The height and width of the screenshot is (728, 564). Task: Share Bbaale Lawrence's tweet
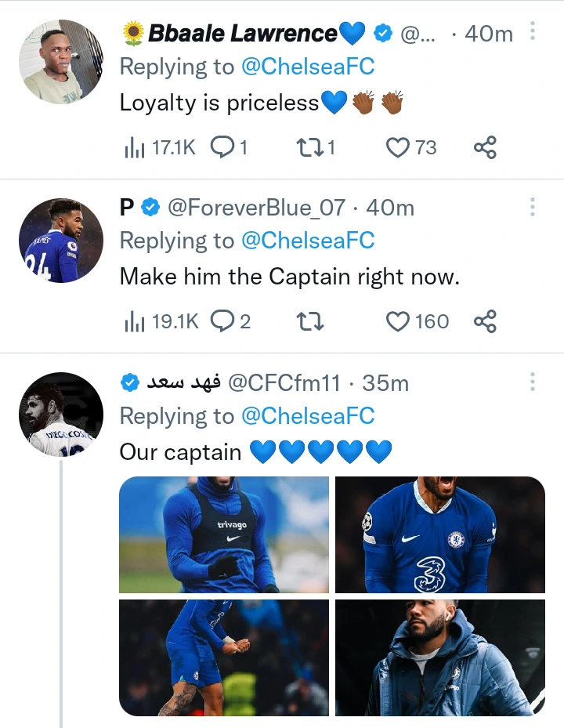pyautogui.click(x=485, y=147)
